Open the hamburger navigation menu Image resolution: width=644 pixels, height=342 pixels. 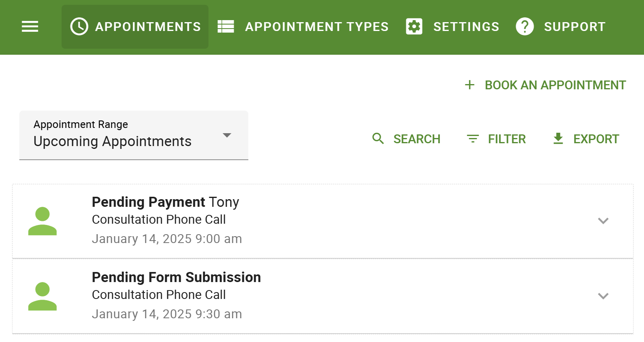click(x=30, y=26)
